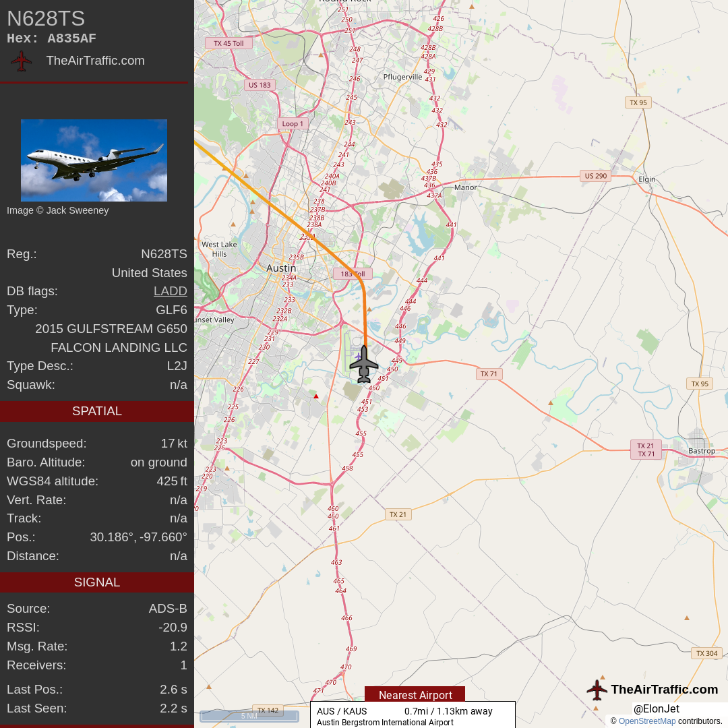Image resolution: width=728 pixels, height=728 pixels.
Task: Click the US 290 highway shield
Action: (x=595, y=176)
